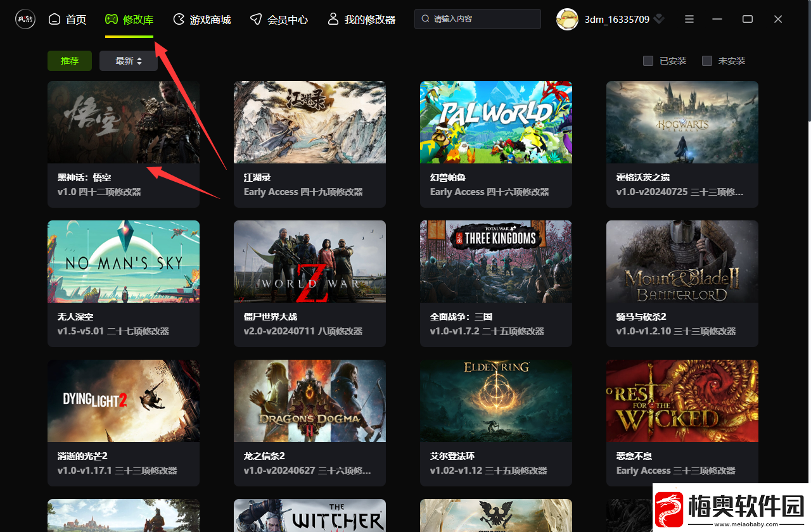Click text v1.0-v1.7.2 二十五项修改器
Image resolution: width=811 pixels, height=532 pixels.
coord(487,331)
